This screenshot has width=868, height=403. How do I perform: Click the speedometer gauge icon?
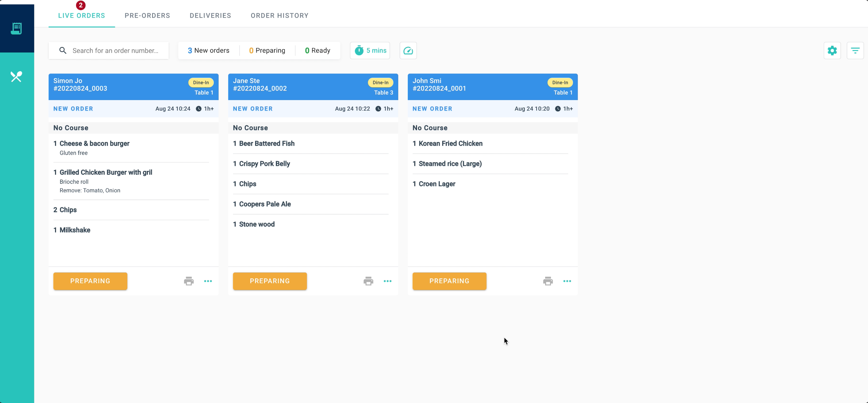point(408,51)
